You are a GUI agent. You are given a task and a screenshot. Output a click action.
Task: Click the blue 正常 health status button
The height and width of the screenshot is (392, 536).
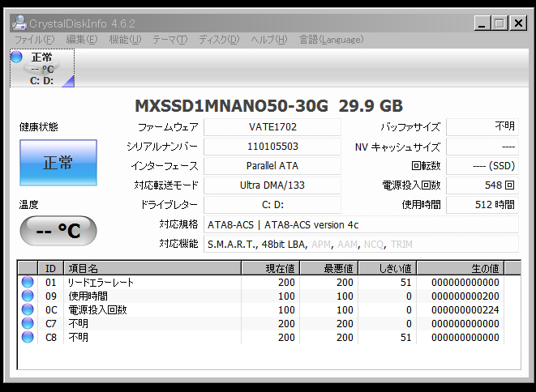pyautogui.click(x=58, y=163)
